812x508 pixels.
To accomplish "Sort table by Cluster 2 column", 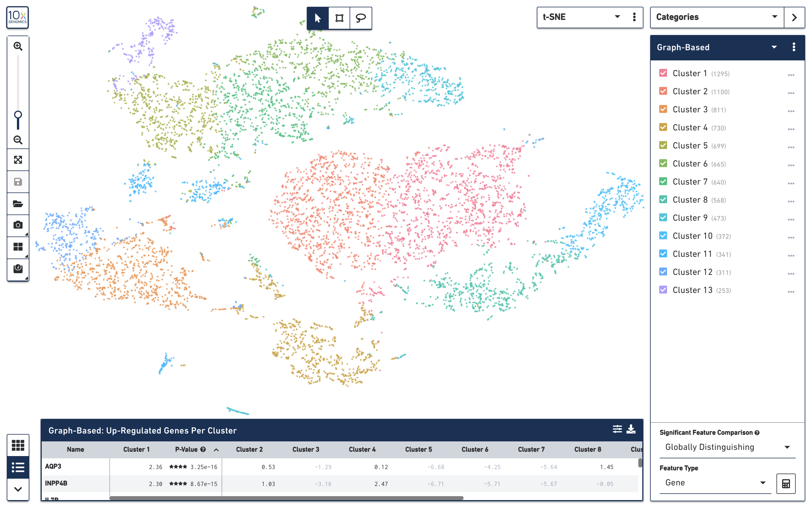I will point(249,450).
